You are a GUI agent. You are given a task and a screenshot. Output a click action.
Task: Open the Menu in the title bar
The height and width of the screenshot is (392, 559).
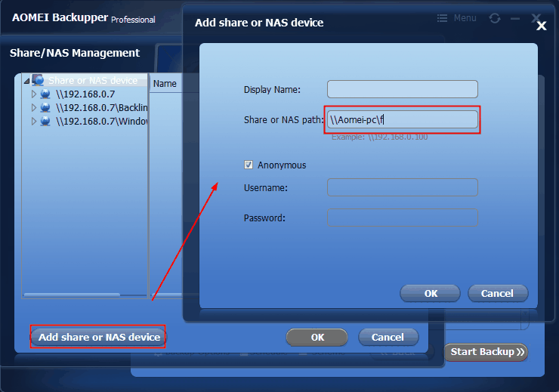click(457, 18)
